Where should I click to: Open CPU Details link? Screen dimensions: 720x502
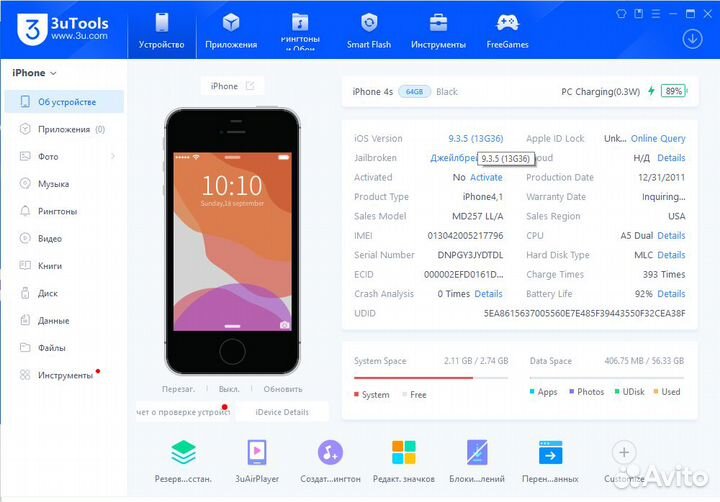[671, 236]
